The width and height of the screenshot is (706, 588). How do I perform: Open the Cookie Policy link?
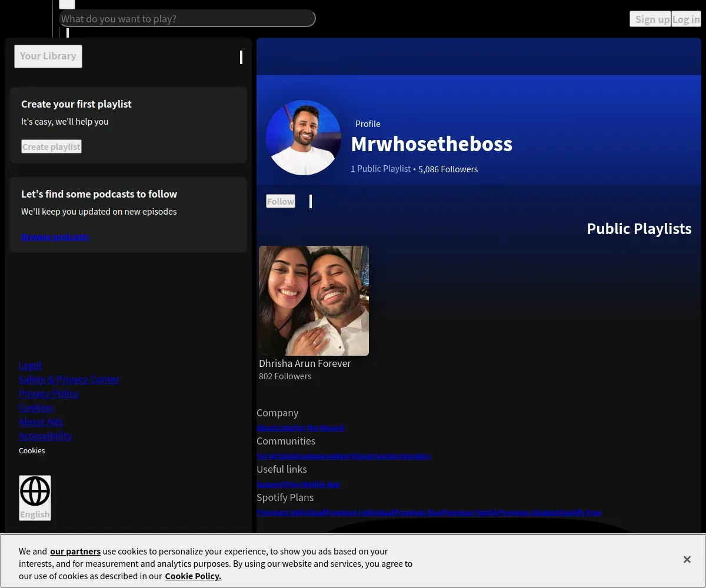tap(193, 576)
